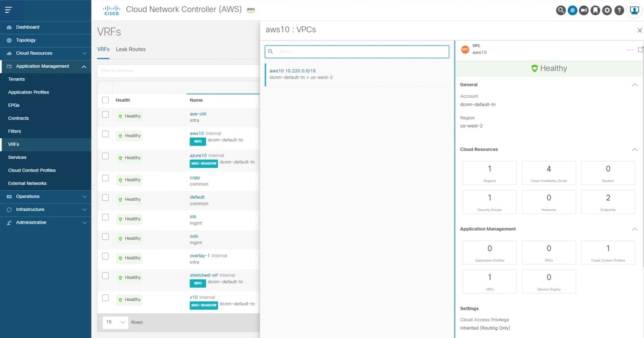This screenshot has width=644, height=338.
Task: Click the Cisco logo
Action: pyautogui.click(x=112, y=10)
